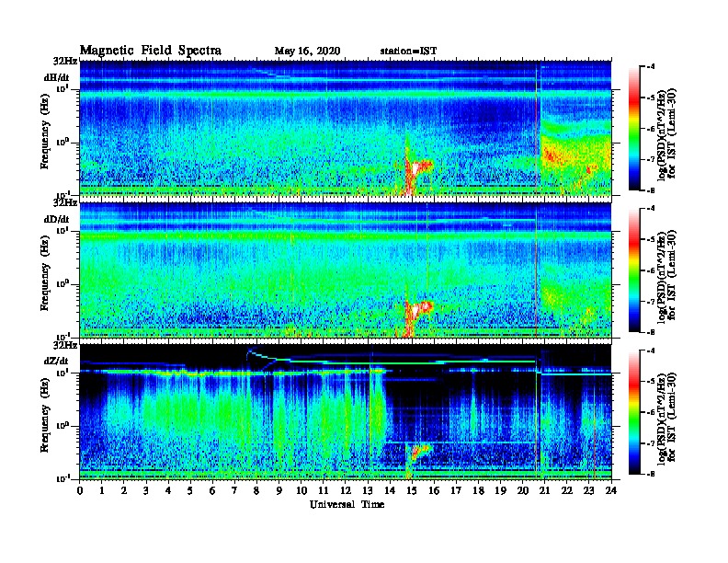
Task: Click the 10^1 frequency tick label of dD/dt panel
Action: point(63,231)
